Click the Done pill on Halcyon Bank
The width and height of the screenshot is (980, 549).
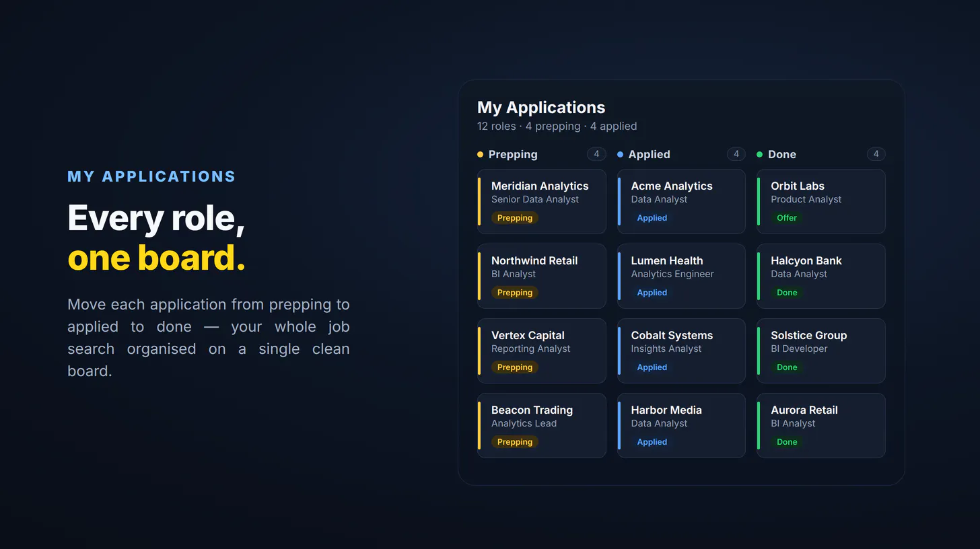tap(787, 293)
